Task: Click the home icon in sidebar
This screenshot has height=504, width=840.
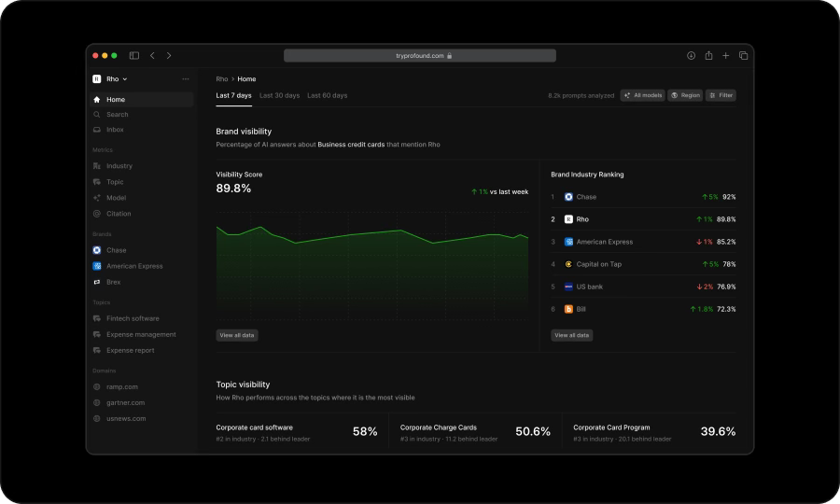Action: pos(97,100)
